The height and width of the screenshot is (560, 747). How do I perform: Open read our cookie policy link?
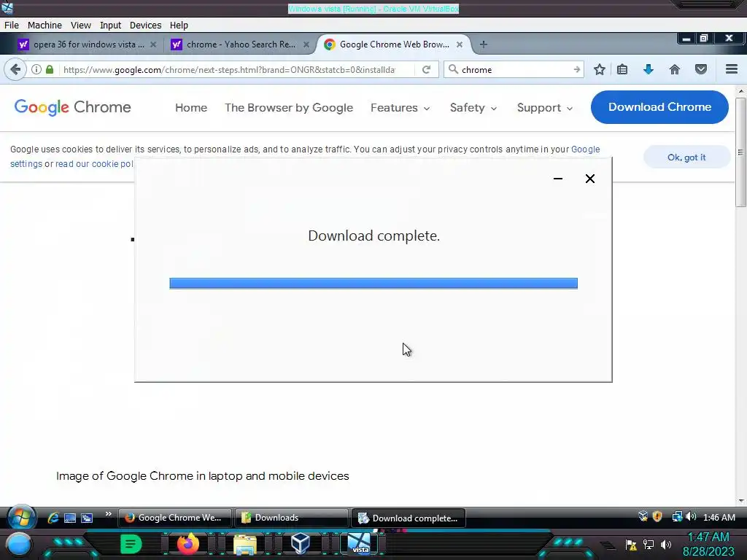(94, 164)
